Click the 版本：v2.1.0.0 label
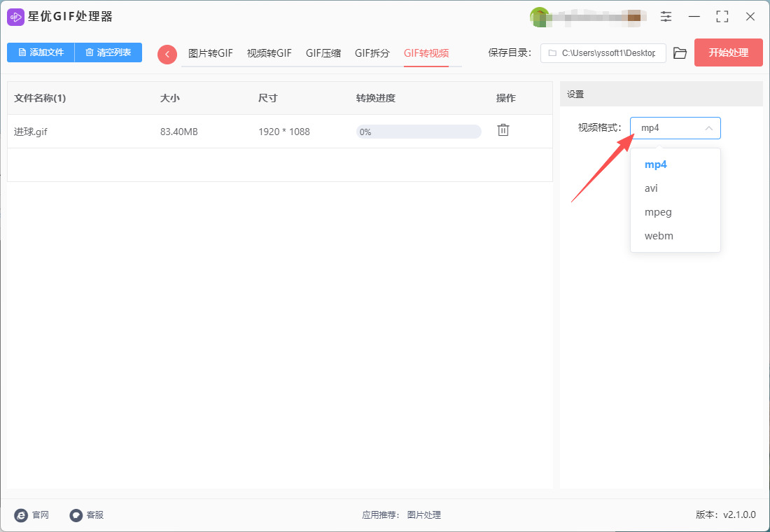 [726, 514]
